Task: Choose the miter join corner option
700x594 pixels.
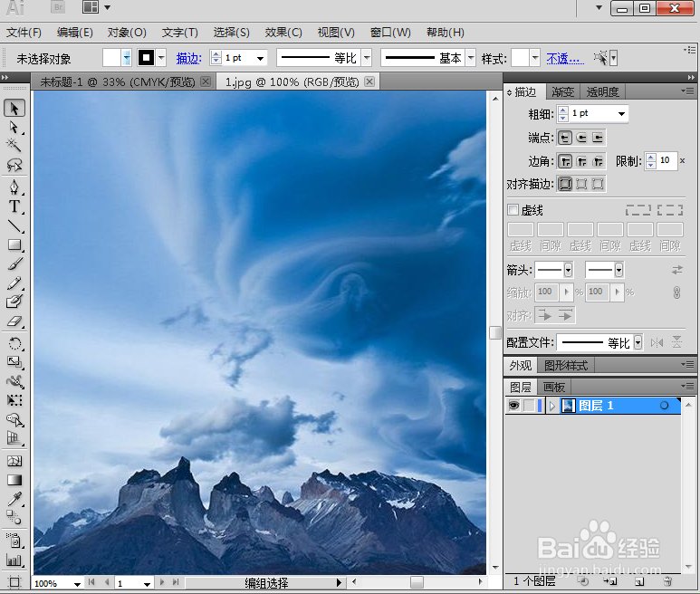Action: [565, 161]
